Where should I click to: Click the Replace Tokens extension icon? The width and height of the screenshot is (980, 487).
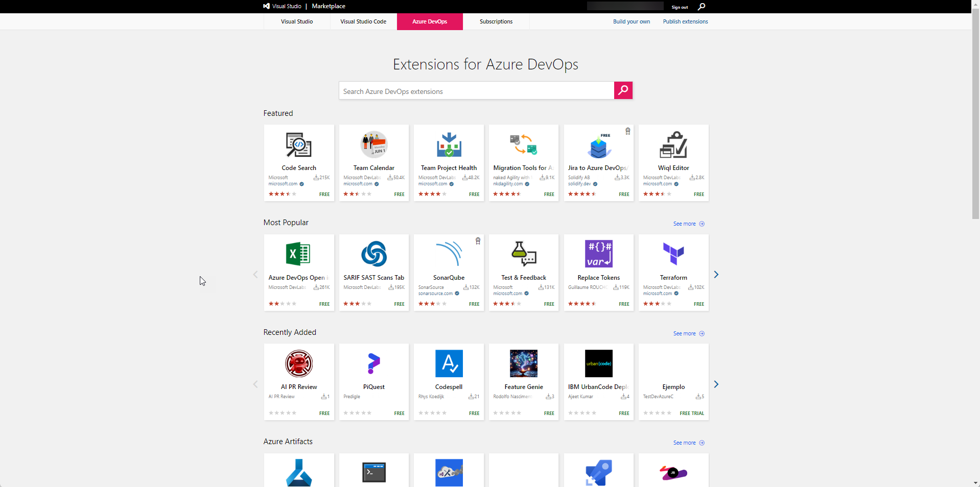pos(598,253)
